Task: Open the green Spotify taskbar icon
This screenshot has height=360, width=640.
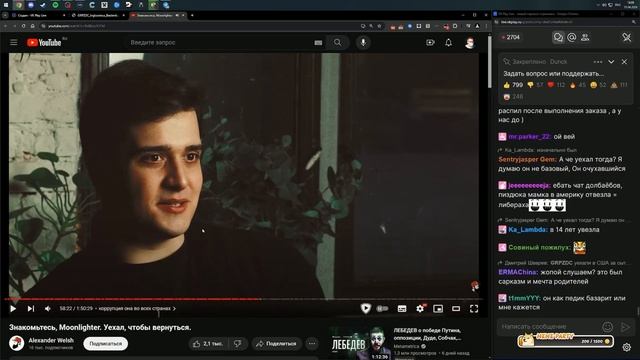Action: click(x=55, y=5)
